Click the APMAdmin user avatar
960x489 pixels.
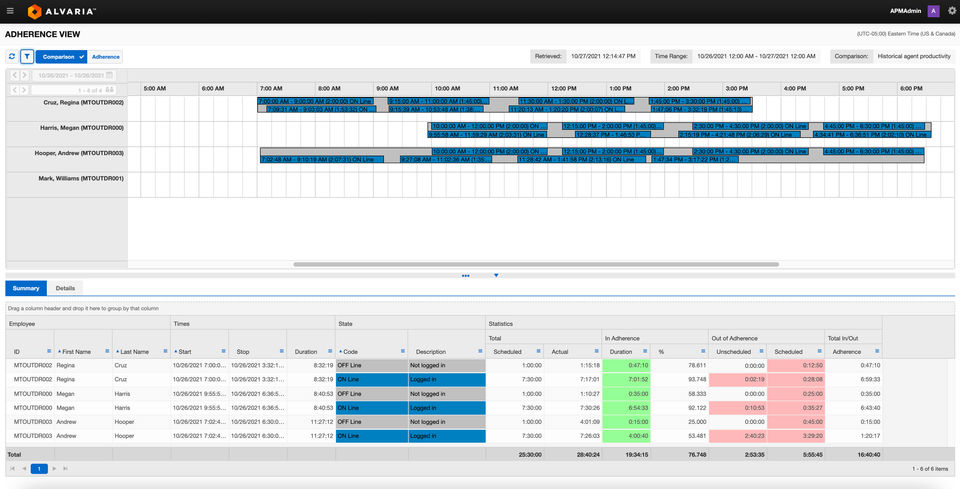pyautogui.click(x=934, y=11)
